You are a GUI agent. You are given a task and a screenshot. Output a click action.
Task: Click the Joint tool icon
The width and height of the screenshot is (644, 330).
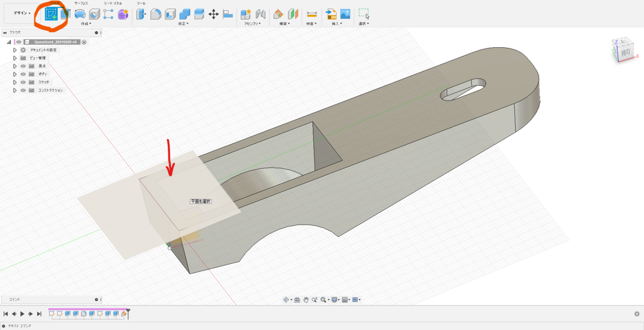pos(260,14)
